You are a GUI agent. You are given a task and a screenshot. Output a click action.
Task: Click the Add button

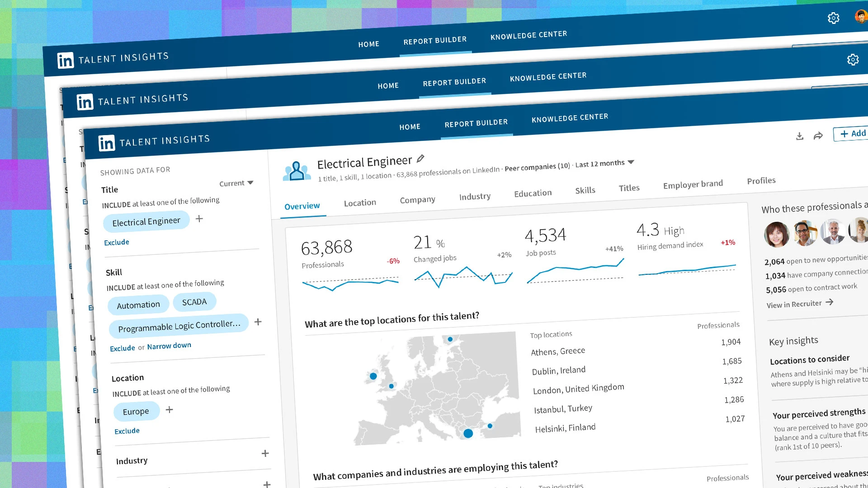click(x=852, y=134)
